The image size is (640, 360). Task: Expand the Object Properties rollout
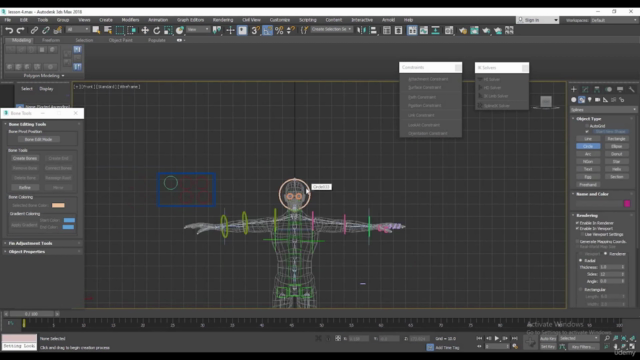[27, 252]
